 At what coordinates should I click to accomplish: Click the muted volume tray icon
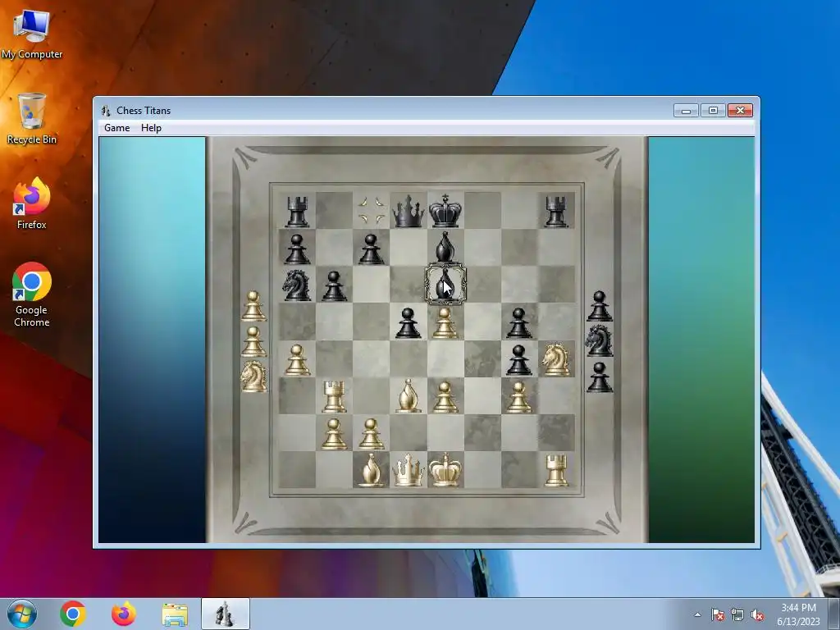(757, 615)
